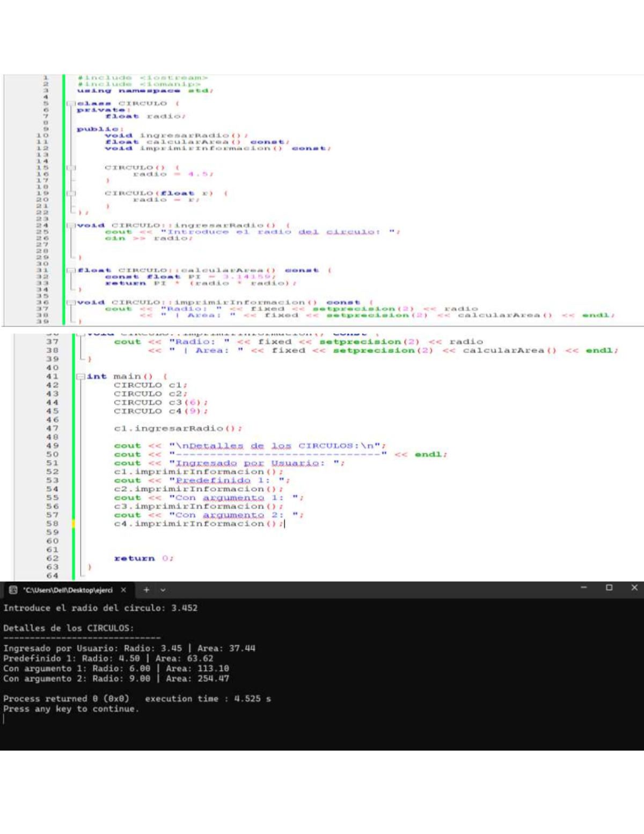Click the #include <iomanip> line
Screen dimensions: 644x834
[138, 84]
